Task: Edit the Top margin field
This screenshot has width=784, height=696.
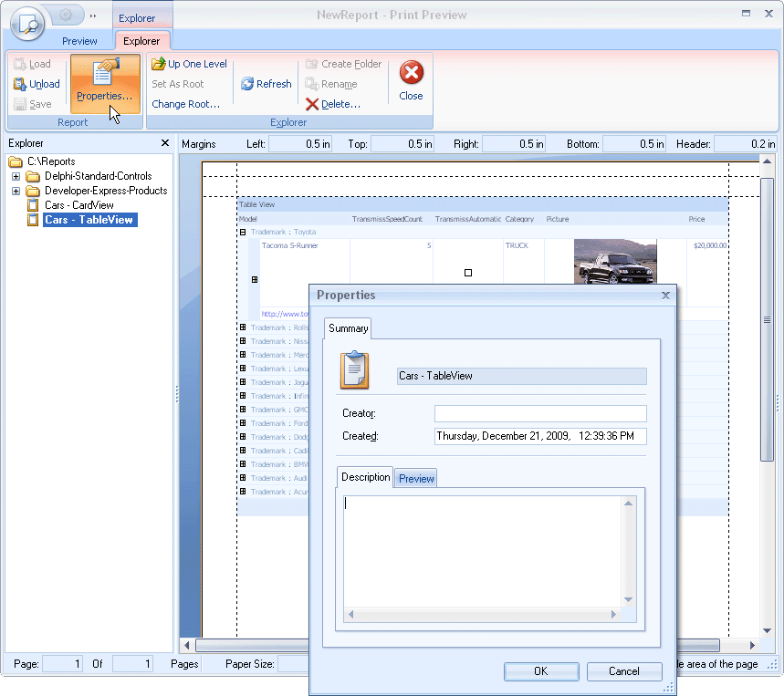Action: click(402, 144)
